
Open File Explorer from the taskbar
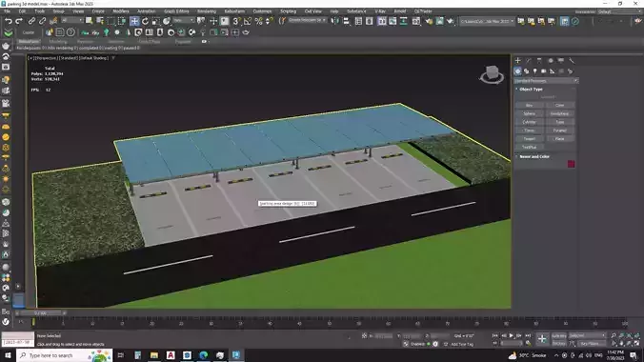tap(154, 355)
